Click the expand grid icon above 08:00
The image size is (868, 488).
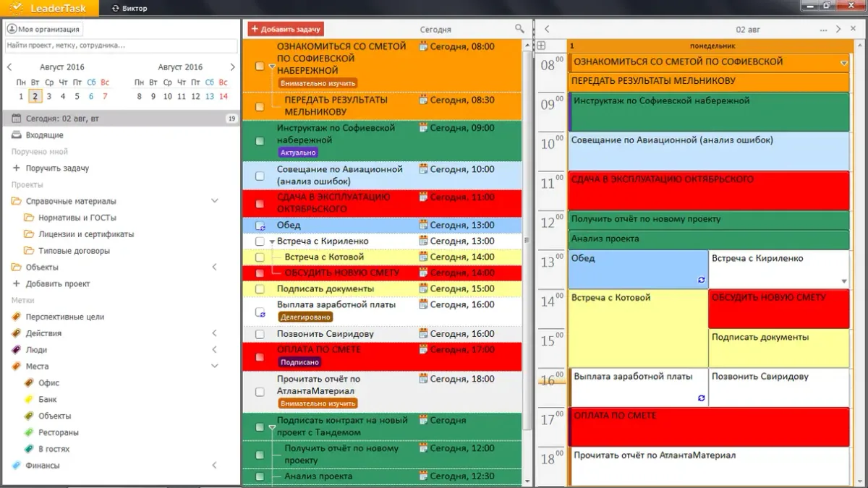pyautogui.click(x=541, y=46)
